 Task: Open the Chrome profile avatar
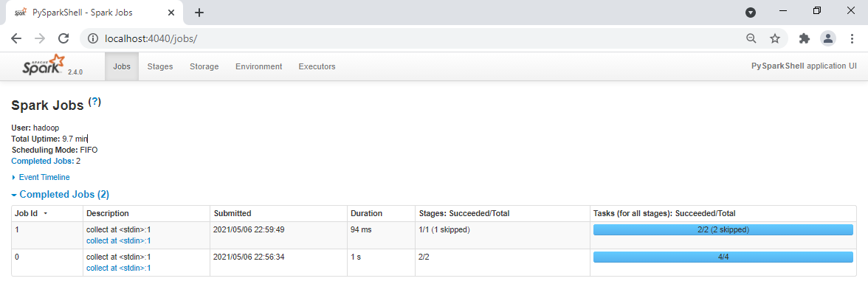(828, 38)
